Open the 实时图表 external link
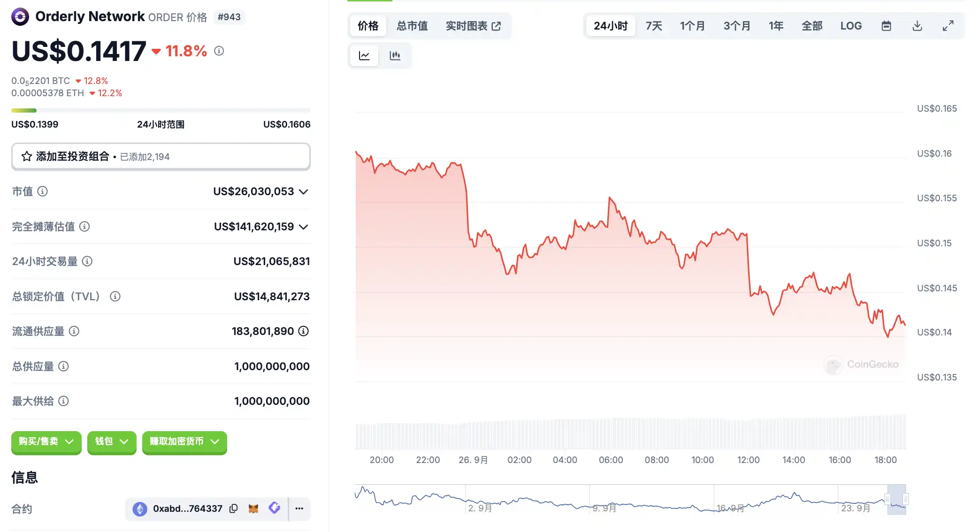 (x=473, y=26)
